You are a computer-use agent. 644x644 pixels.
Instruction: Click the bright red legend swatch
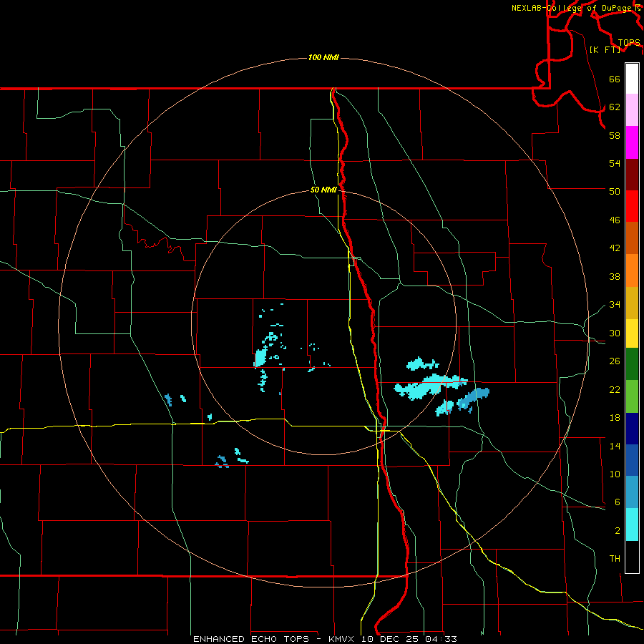point(632,206)
